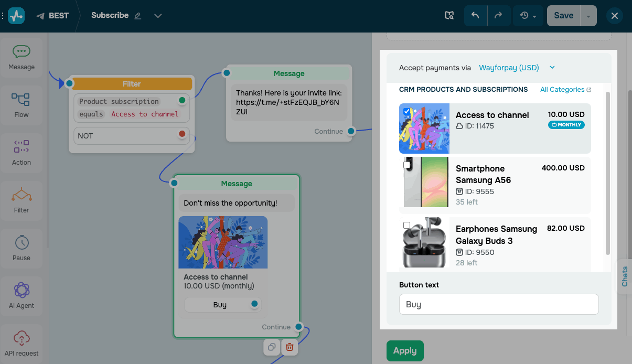The height and width of the screenshot is (364, 632).
Task: Undo the last change
Action: (476, 16)
